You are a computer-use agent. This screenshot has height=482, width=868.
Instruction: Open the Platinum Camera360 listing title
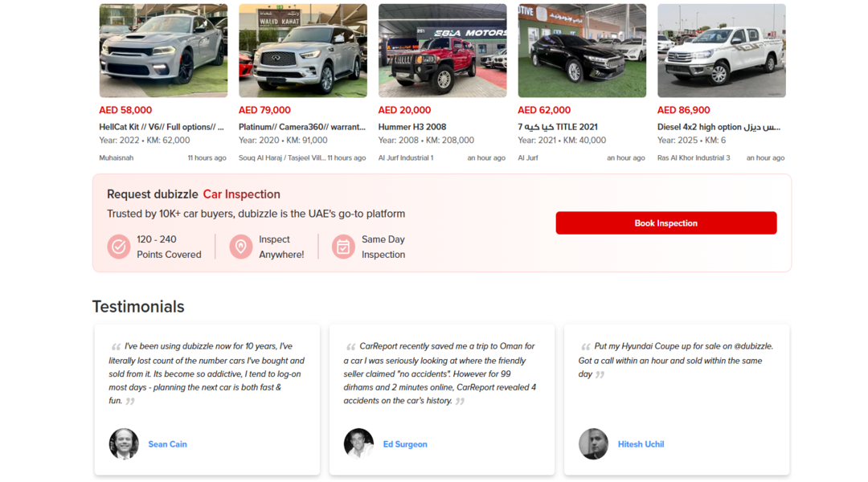pyautogui.click(x=302, y=127)
